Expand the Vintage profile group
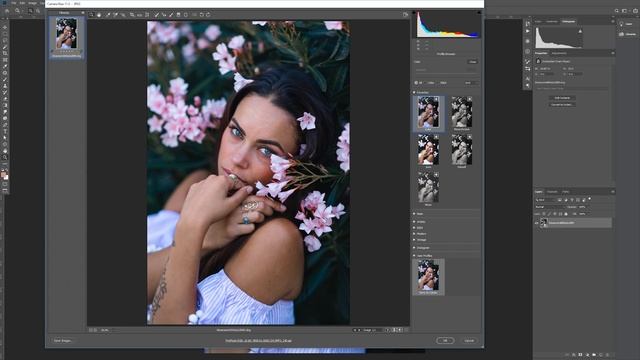Image resolution: width=640 pixels, height=360 pixels. point(414,240)
